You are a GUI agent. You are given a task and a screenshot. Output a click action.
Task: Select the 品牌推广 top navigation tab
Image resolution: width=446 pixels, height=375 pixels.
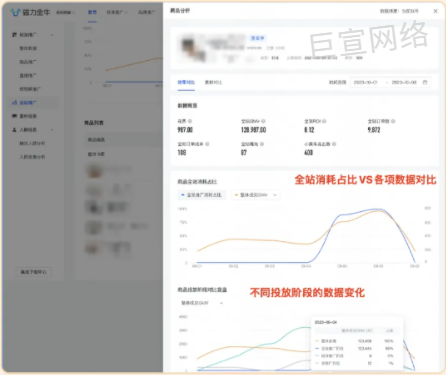coord(147,12)
